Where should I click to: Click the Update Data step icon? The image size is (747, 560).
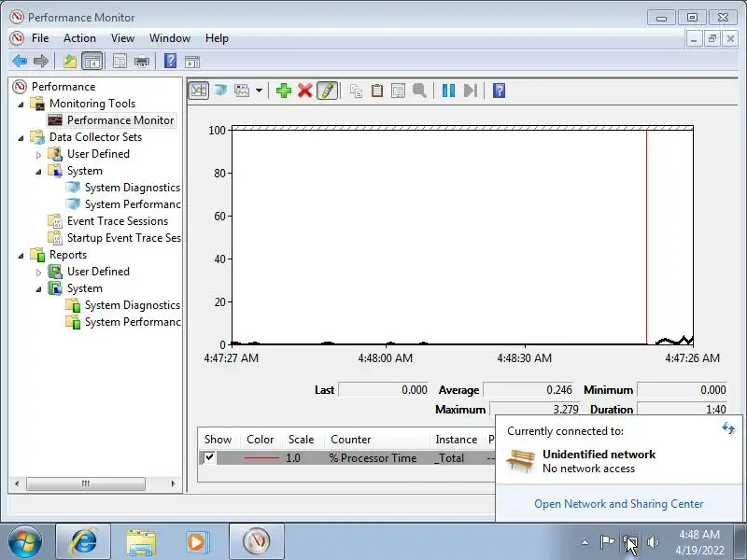point(471,91)
